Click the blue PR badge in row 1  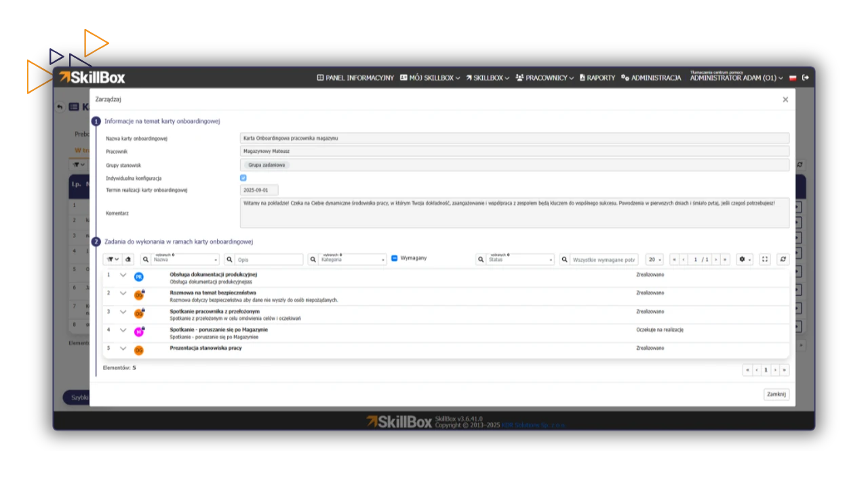click(138, 277)
